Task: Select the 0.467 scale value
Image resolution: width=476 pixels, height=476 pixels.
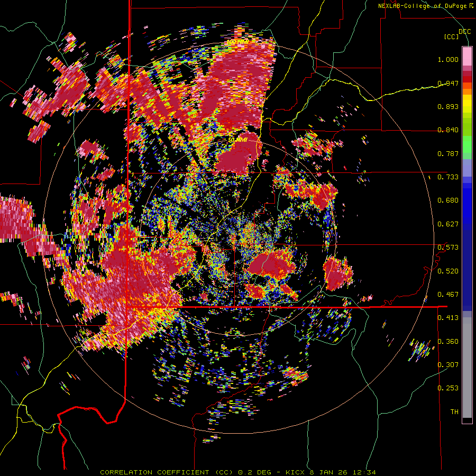Action: pyautogui.click(x=448, y=295)
